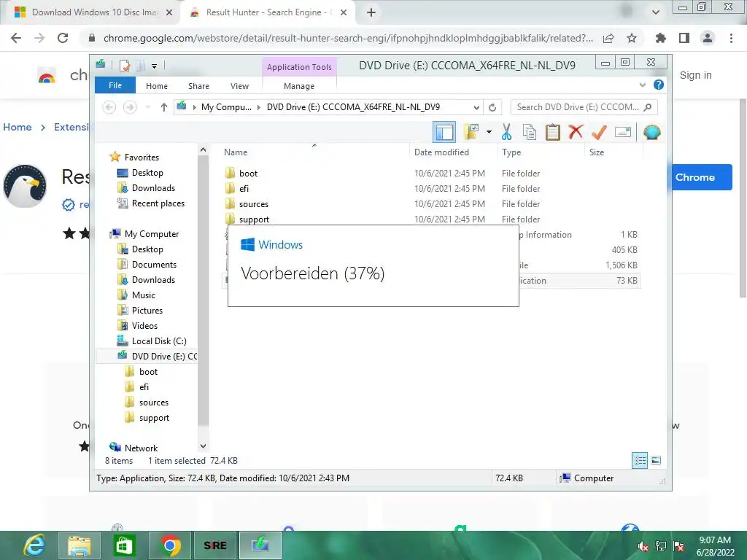The width and height of the screenshot is (747, 560).
Task: Click the Explorer Back navigation arrow
Action: (109, 107)
